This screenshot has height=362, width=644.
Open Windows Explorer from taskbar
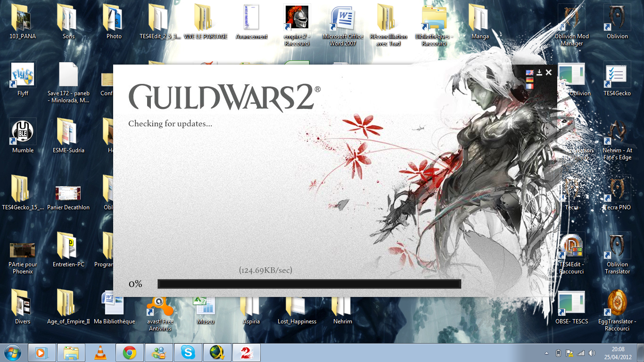(x=71, y=353)
